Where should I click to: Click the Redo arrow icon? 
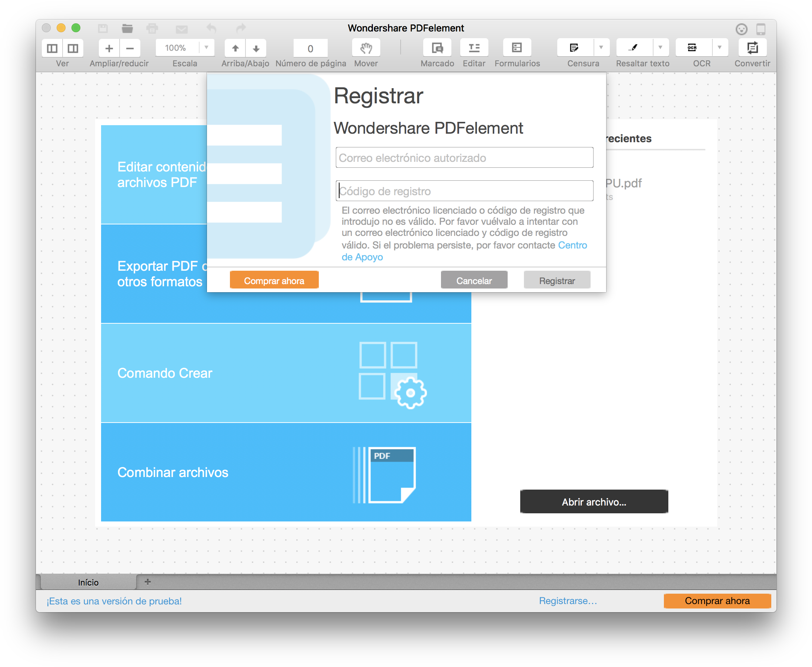(x=241, y=28)
